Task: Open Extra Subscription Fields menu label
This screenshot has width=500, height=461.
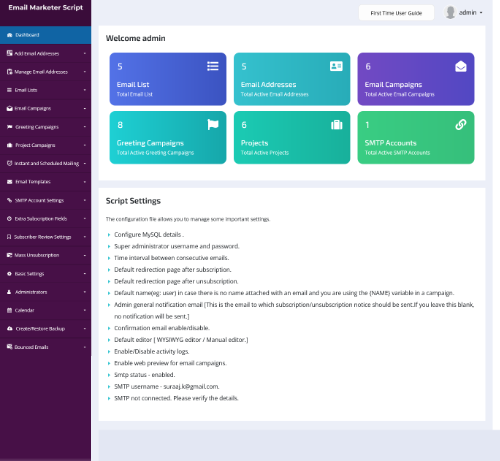Action: point(41,219)
